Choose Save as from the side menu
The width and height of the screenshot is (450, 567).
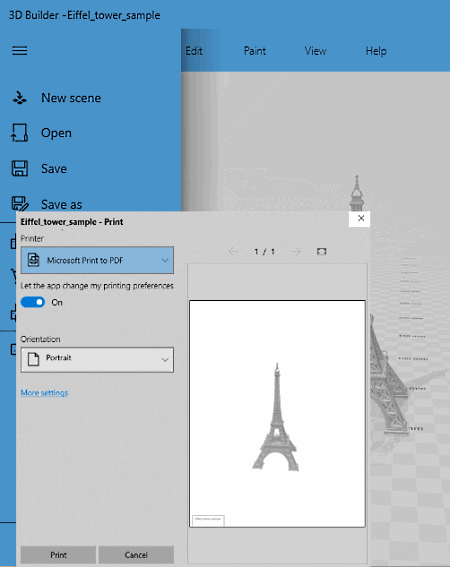click(61, 204)
